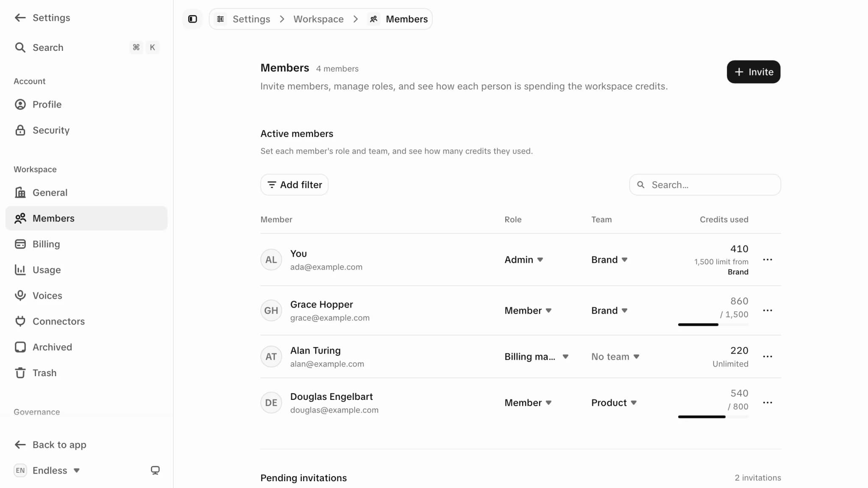Screen dimensions: 868x488
Task: Click Douglas Engelbart's credits progress bar
Action: (x=713, y=417)
